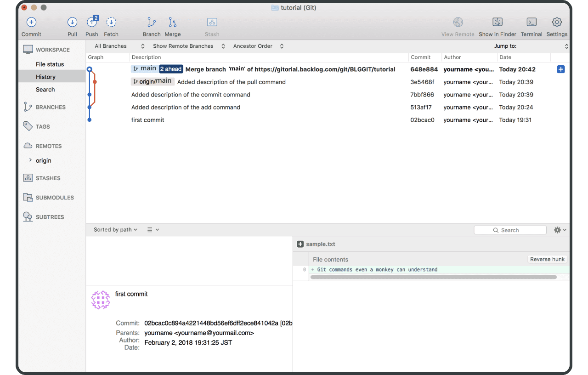Screen dimensions: 588x375
Task: Click the SUBMODULES sidebar icon
Action: 28,198
